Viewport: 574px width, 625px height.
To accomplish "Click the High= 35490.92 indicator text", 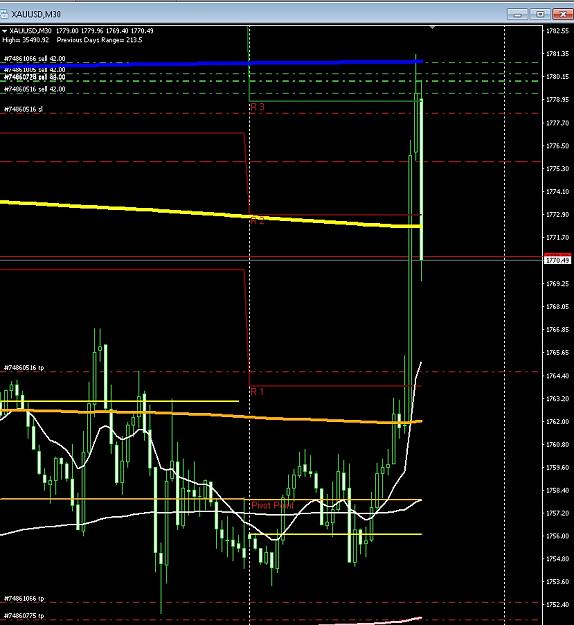I will [26, 40].
